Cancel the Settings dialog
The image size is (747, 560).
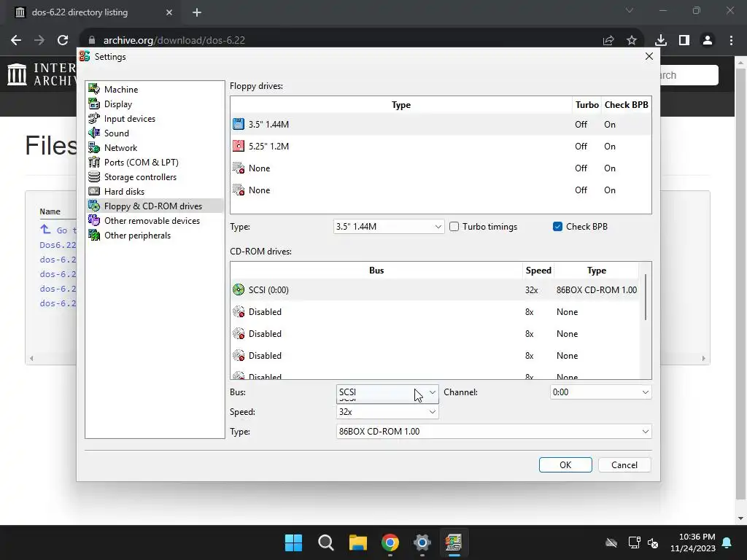[x=624, y=464]
